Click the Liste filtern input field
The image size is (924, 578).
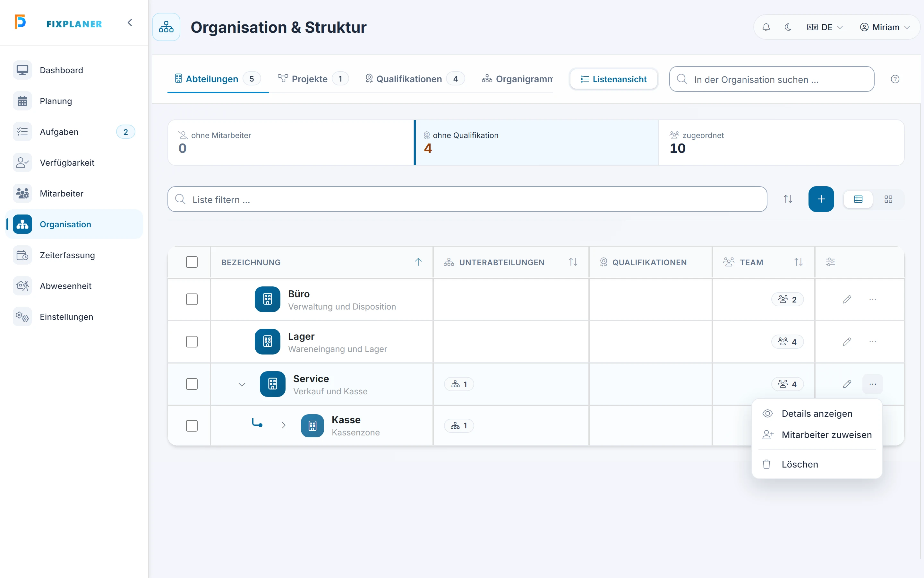[467, 199]
